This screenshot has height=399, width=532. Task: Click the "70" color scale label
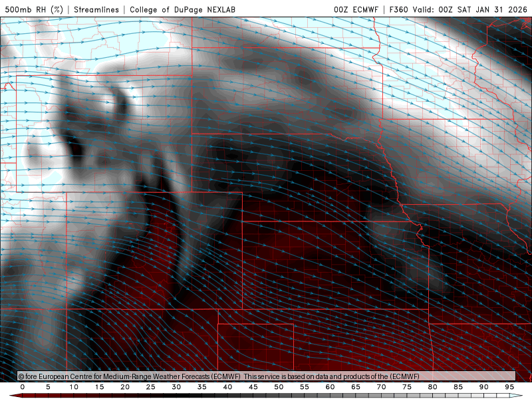tap(381, 387)
